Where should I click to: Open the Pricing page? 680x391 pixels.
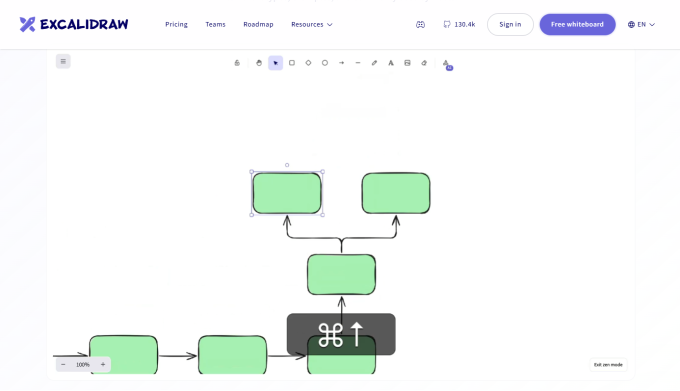pos(177,24)
